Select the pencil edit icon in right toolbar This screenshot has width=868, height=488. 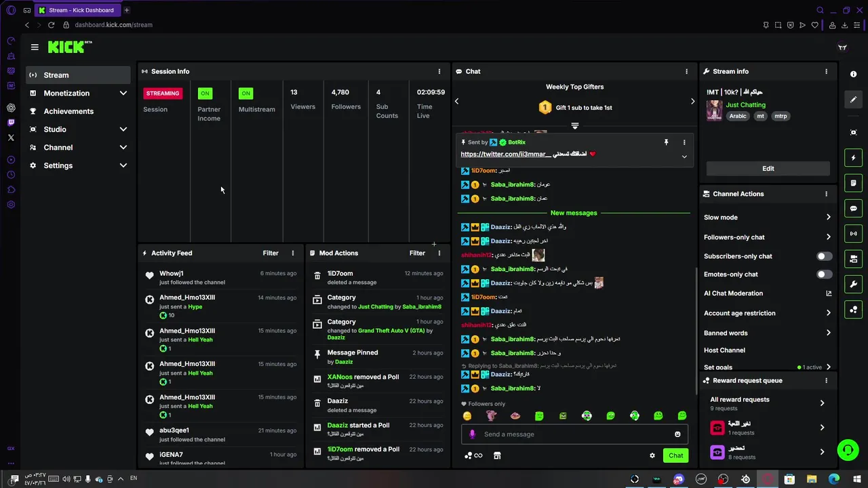(854, 100)
